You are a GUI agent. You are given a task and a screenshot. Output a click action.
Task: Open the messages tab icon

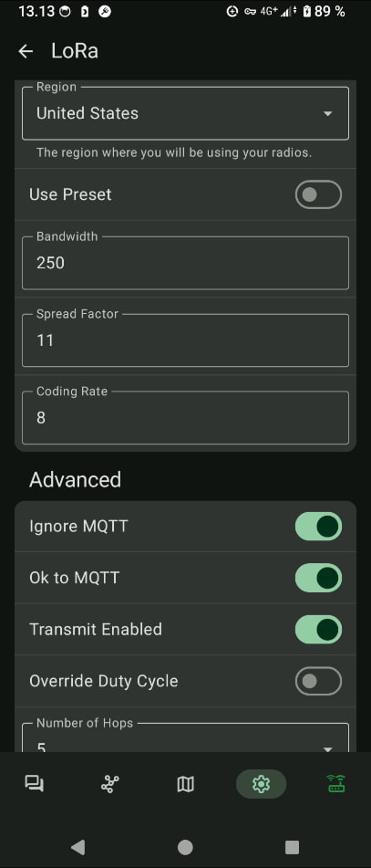tap(35, 784)
